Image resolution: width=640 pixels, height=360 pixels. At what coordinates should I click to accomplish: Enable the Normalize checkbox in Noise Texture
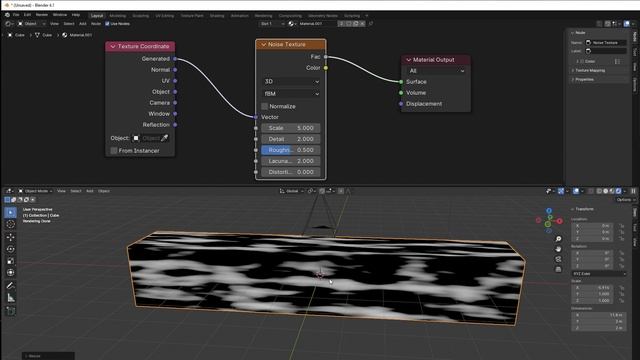pos(264,106)
